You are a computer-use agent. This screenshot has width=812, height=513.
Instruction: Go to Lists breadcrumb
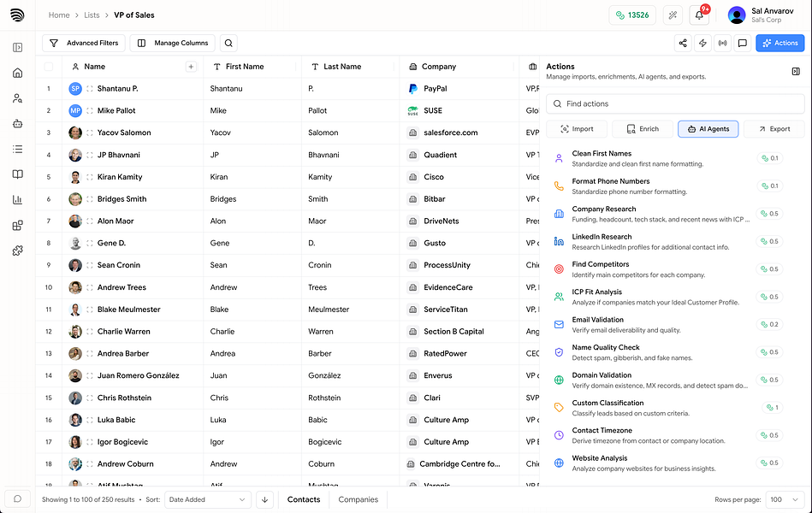tap(92, 15)
